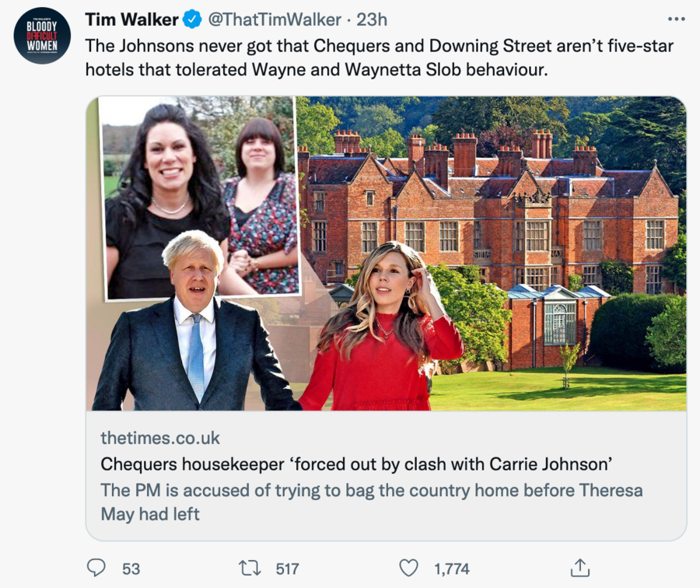Click the reply speech bubble icon
Viewport: 700px width, 588px height.
[x=96, y=569]
